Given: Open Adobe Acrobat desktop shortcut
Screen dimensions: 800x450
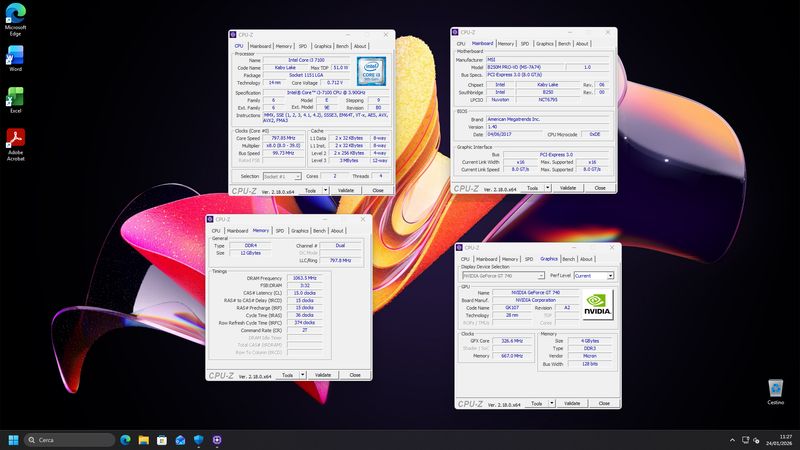Looking at the screenshot, I should [x=15, y=144].
